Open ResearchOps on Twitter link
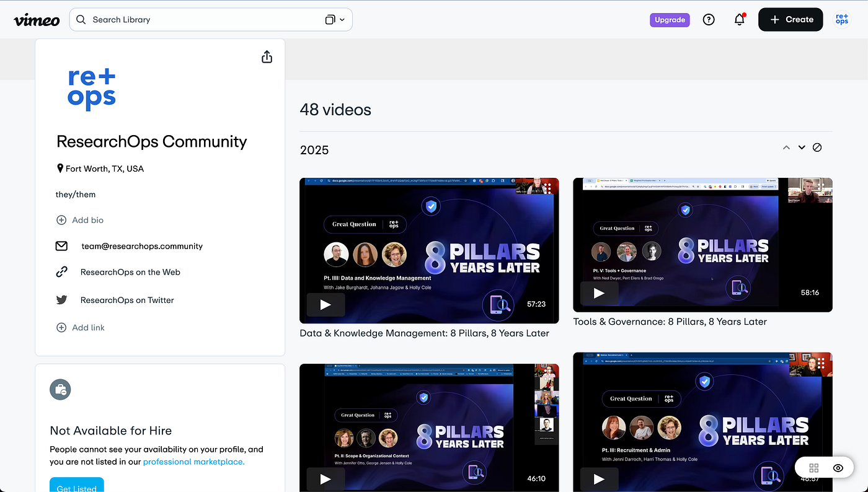868x492 pixels. pyautogui.click(x=127, y=300)
